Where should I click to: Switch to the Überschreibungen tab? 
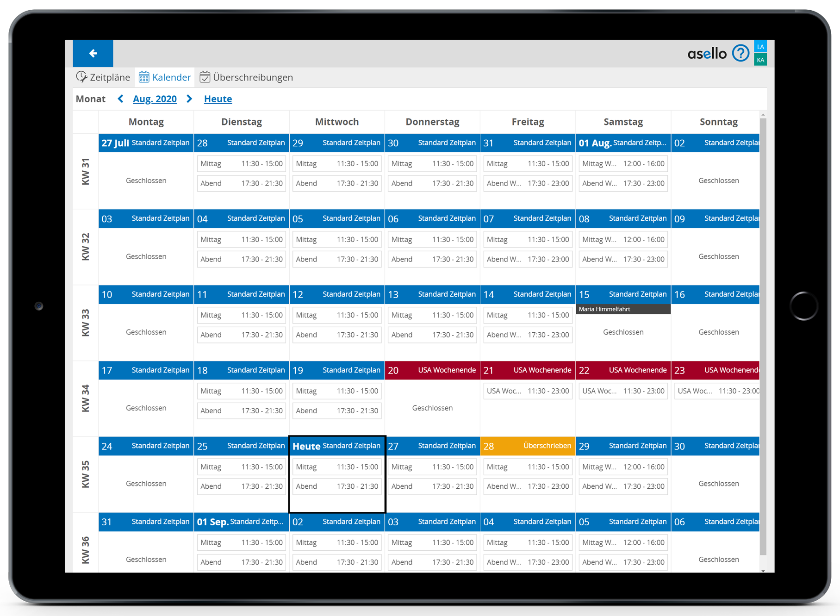click(x=246, y=77)
